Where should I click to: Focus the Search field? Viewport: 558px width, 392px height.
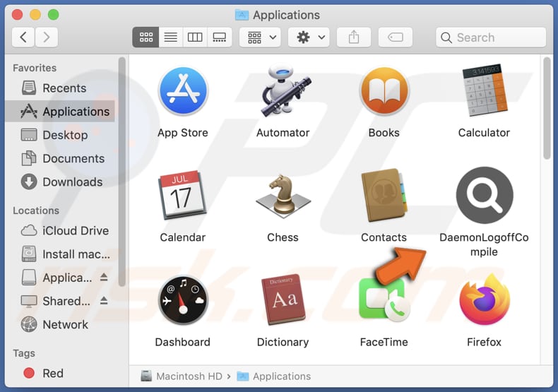coord(491,37)
